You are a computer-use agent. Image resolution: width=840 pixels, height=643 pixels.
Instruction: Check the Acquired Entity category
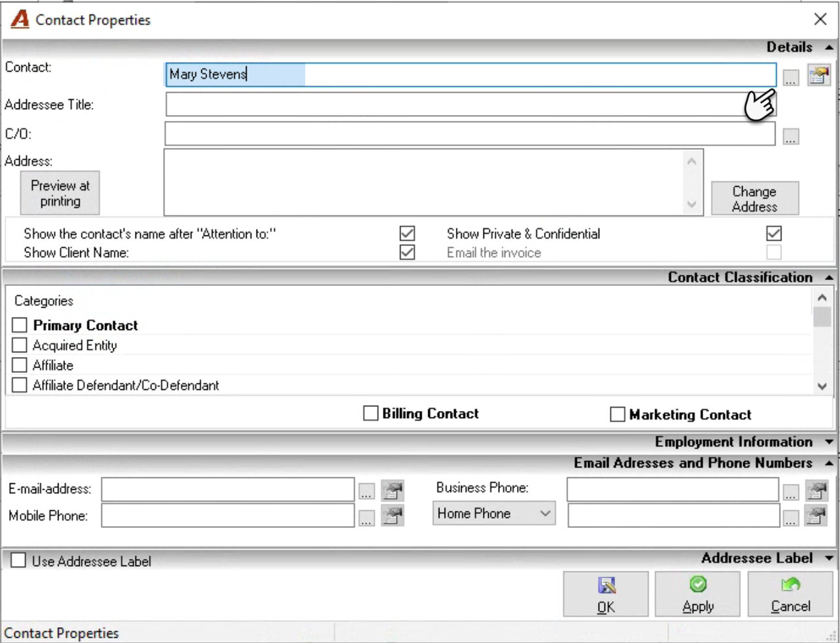20,345
